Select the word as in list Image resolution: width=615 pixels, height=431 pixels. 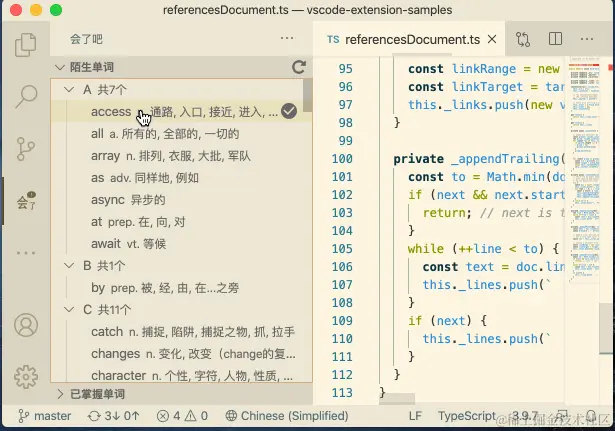[181, 178]
